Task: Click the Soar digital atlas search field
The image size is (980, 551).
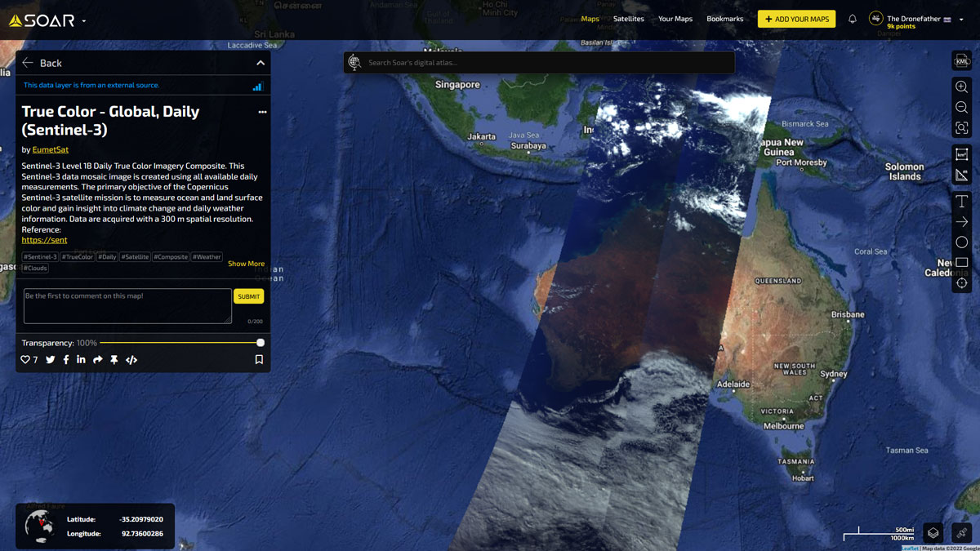Action: (539, 63)
